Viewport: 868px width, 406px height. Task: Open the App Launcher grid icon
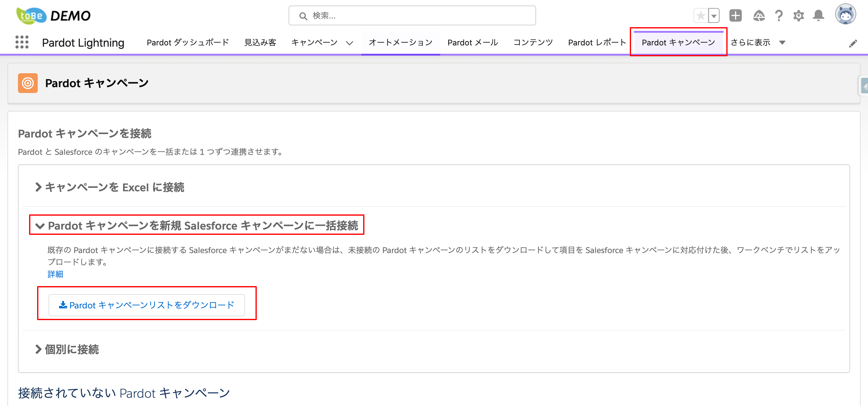tap(22, 42)
